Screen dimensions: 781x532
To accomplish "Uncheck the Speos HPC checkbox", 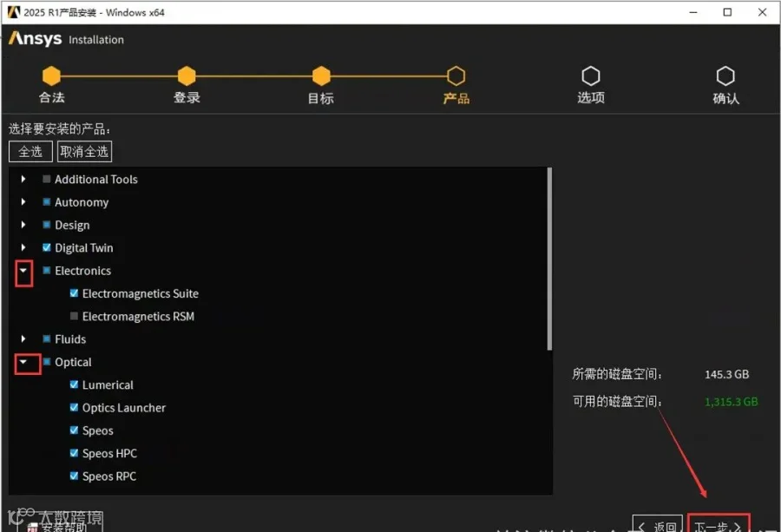I will (x=74, y=453).
